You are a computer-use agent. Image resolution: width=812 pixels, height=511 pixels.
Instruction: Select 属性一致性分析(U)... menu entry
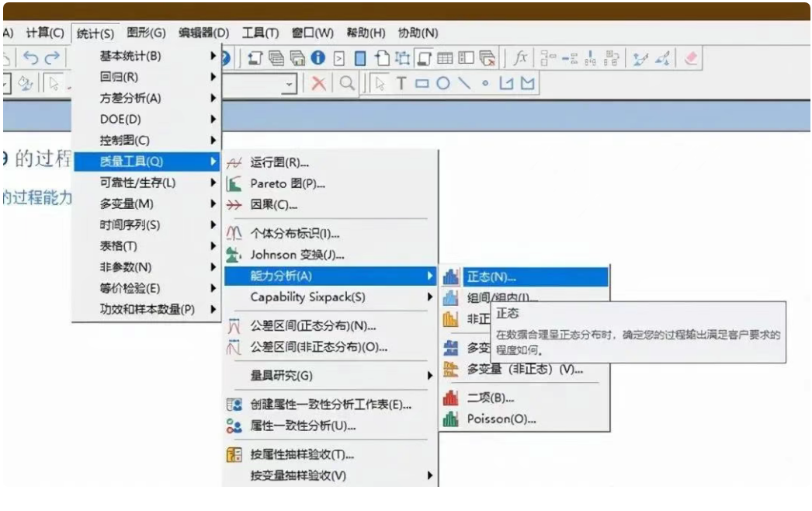[303, 426]
